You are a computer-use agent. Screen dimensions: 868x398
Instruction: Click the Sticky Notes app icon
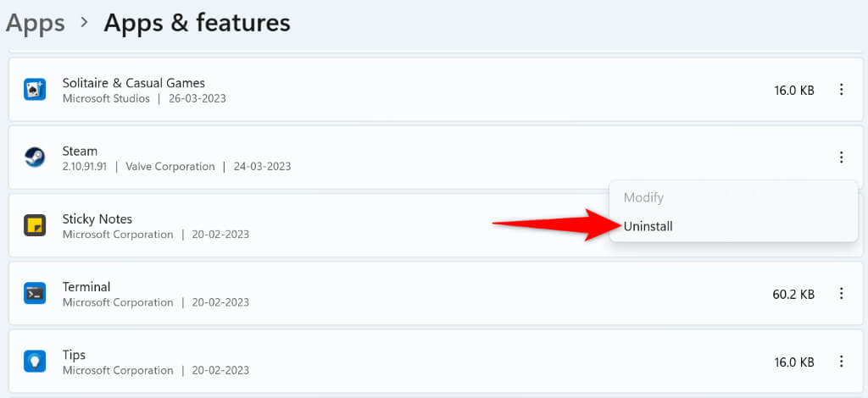pyautogui.click(x=35, y=225)
